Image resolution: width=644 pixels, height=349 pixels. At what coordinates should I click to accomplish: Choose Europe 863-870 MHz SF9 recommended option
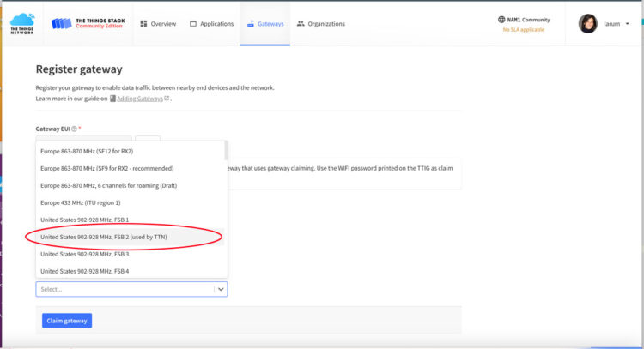106,168
